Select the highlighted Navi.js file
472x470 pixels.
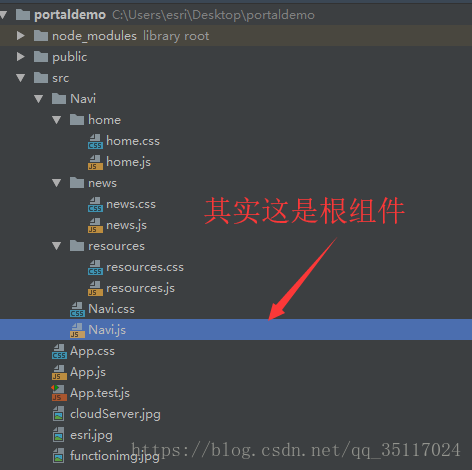coord(236,330)
